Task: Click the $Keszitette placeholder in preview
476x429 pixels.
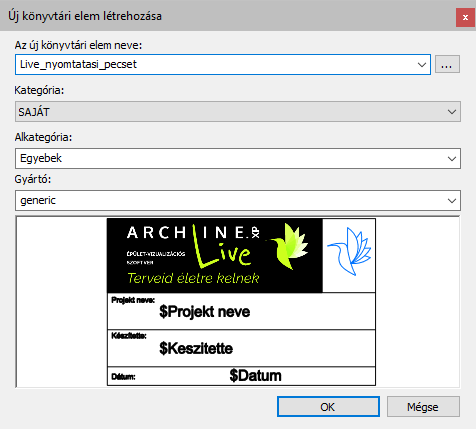Action: tap(196, 348)
